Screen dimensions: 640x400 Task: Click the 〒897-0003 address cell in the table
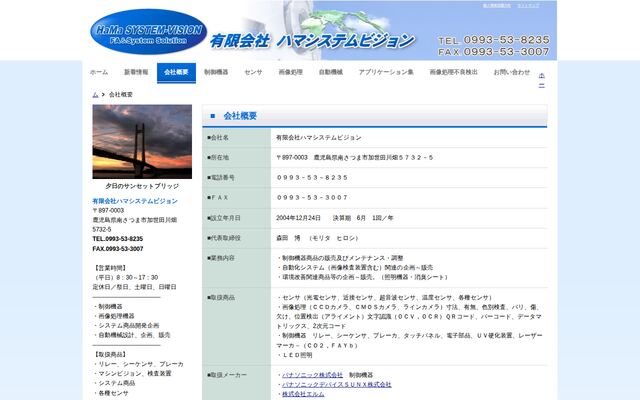(x=354, y=158)
